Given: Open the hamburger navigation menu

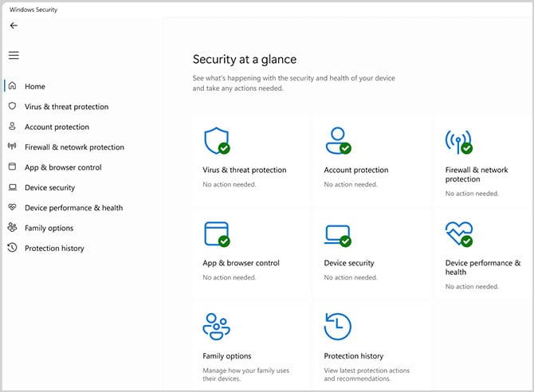Looking at the screenshot, I should tap(14, 55).
